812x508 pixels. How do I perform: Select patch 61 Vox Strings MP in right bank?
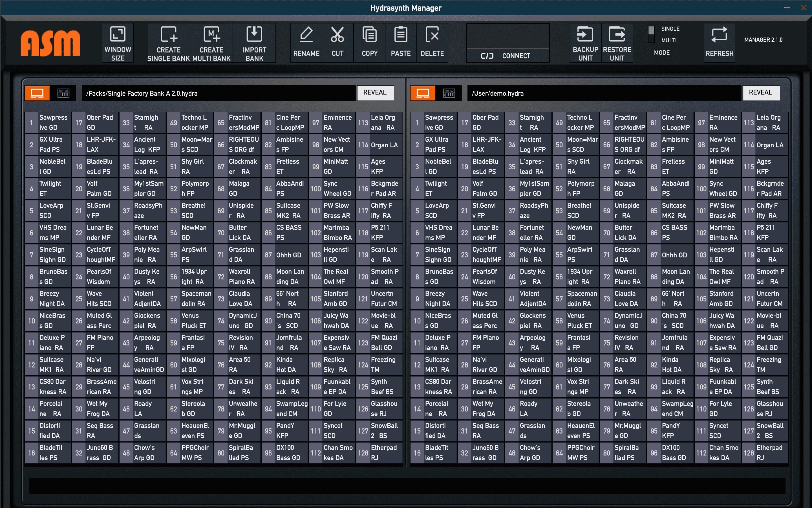click(575, 387)
